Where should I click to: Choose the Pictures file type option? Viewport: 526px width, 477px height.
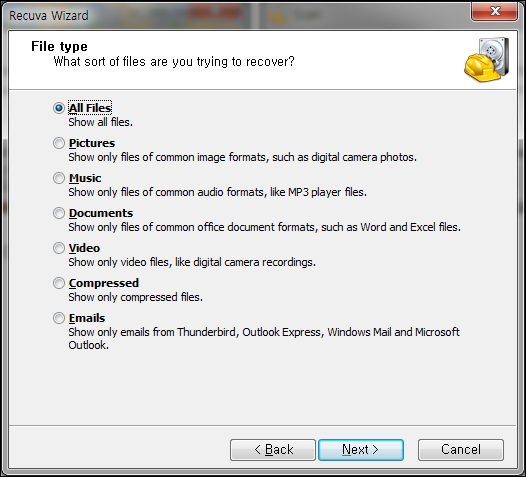pos(59,143)
